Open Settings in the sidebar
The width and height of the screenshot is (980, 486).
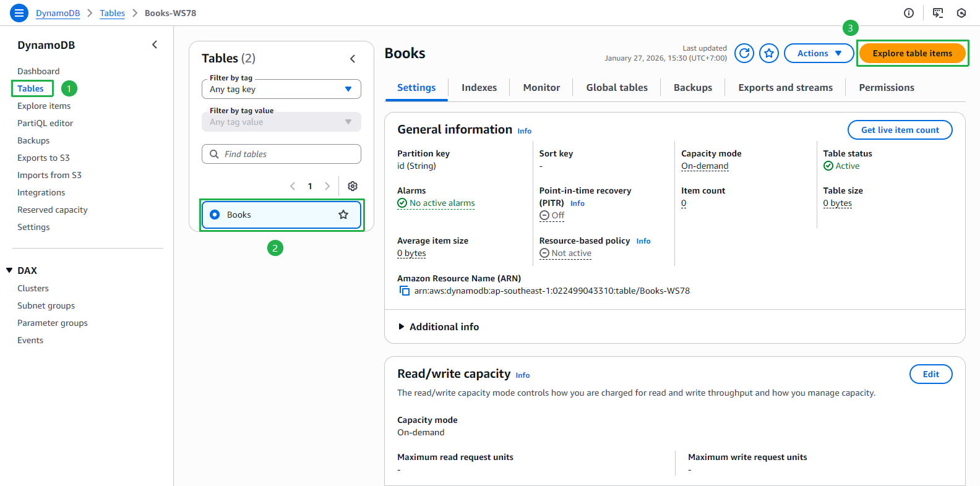point(33,227)
